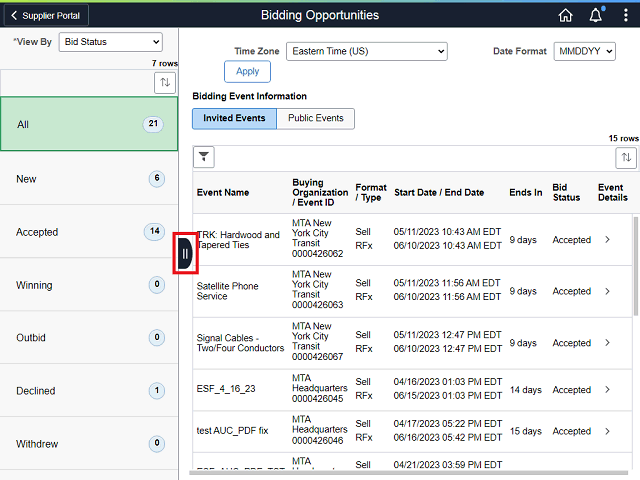Click event ID 0000426062
Viewport: 640px width, 480px height.
click(x=318, y=254)
